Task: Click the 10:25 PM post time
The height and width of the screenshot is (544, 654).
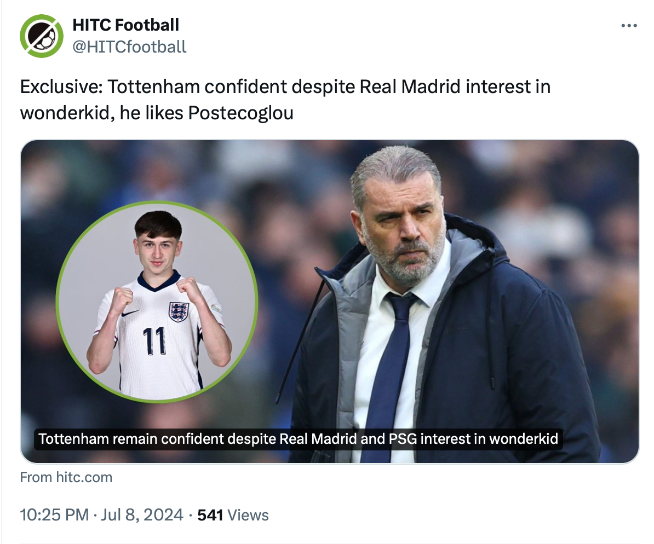Action: 54,515
